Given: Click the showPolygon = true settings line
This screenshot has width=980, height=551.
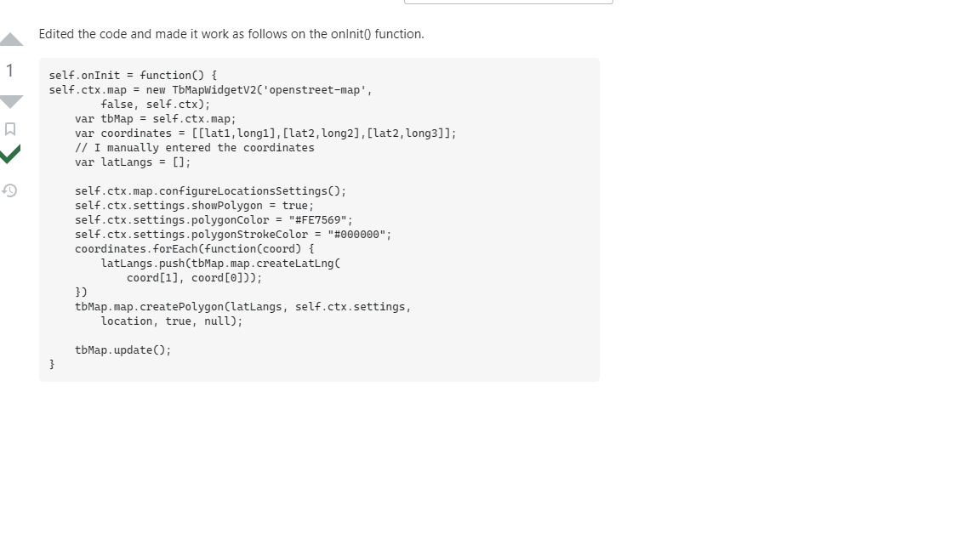Looking at the screenshot, I should (x=194, y=205).
